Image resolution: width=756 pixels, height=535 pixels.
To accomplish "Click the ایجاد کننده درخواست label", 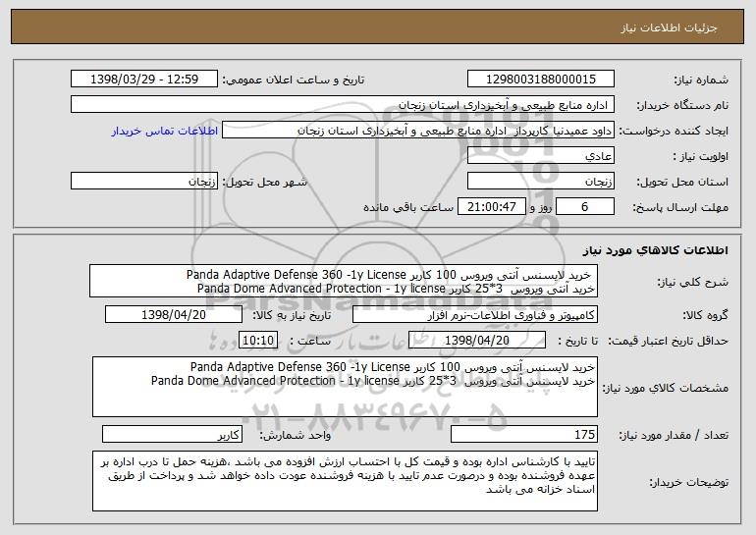I will [x=674, y=132].
